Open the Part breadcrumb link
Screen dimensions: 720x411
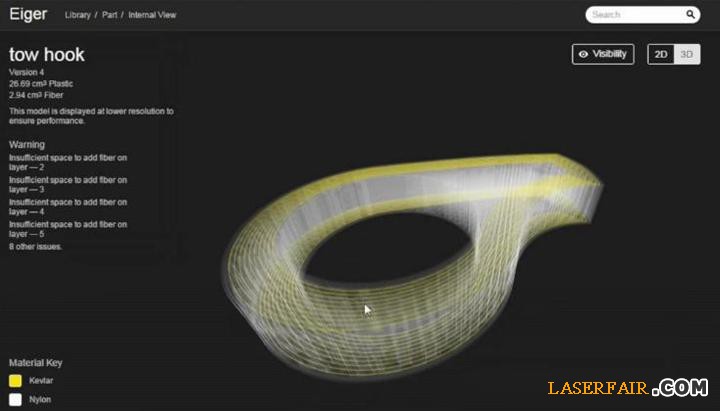[110, 16]
